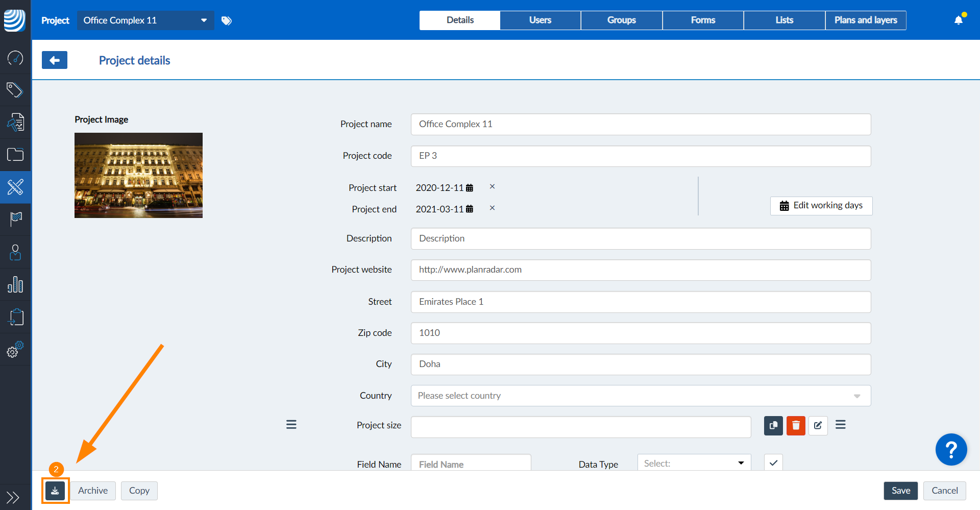Open the dashboard speedometer icon in sidebar

[15, 58]
